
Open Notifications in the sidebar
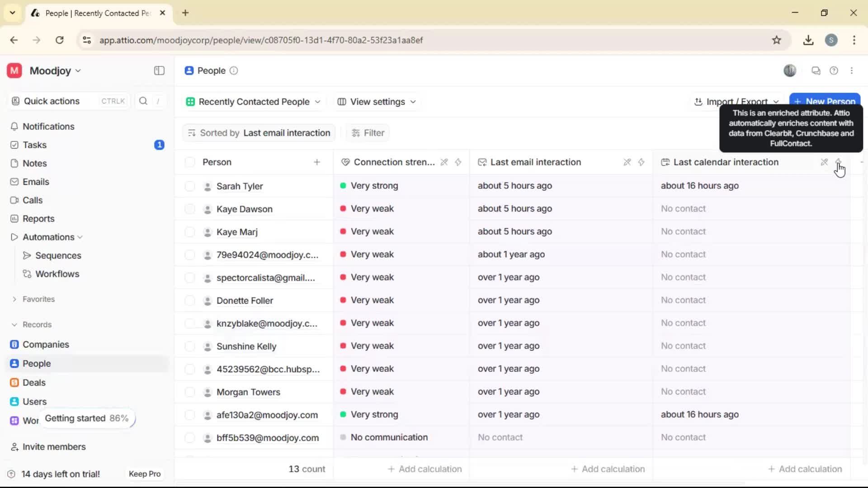48,127
